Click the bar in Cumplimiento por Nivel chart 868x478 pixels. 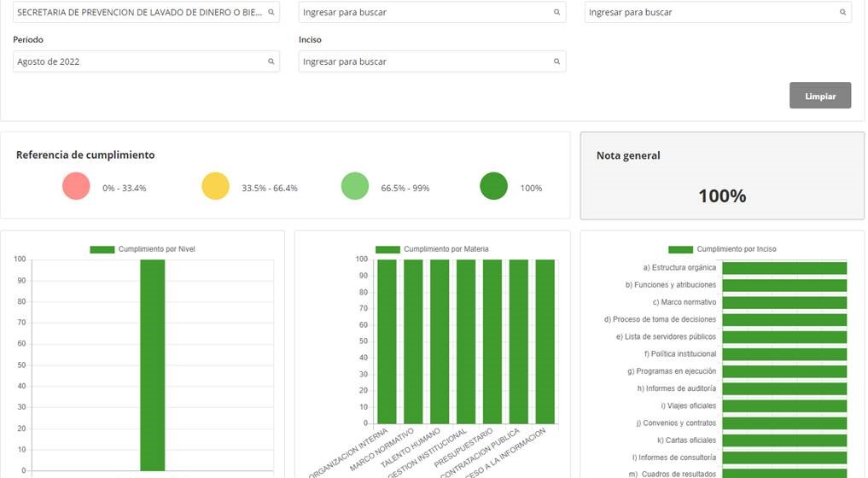click(x=152, y=365)
